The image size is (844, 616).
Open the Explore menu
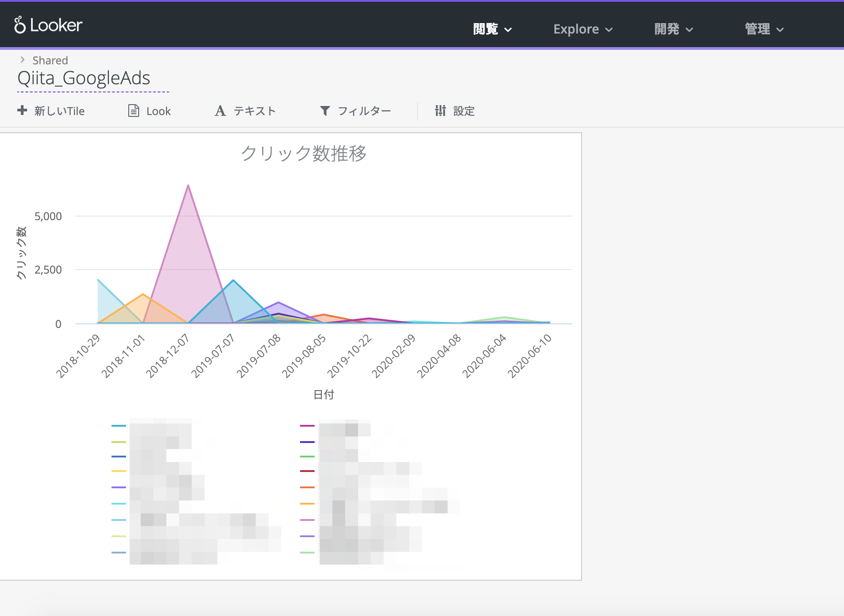click(583, 29)
